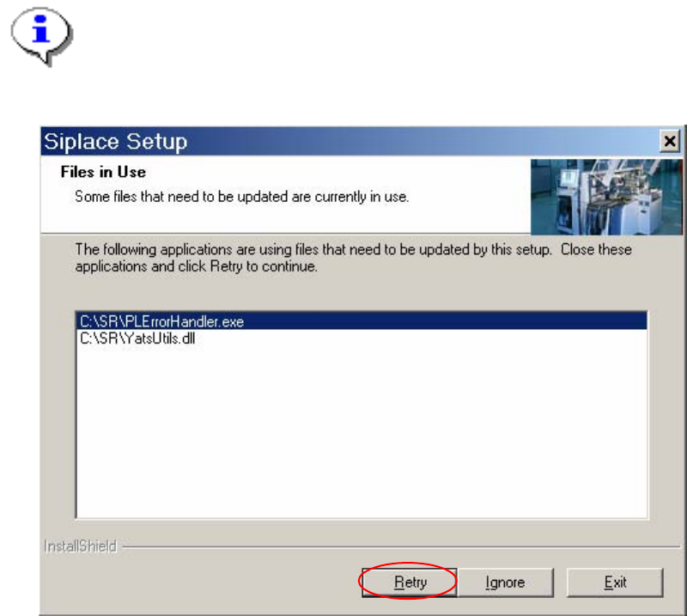Click the InstallShield label
This screenshot has width=687, height=616.
point(81,546)
